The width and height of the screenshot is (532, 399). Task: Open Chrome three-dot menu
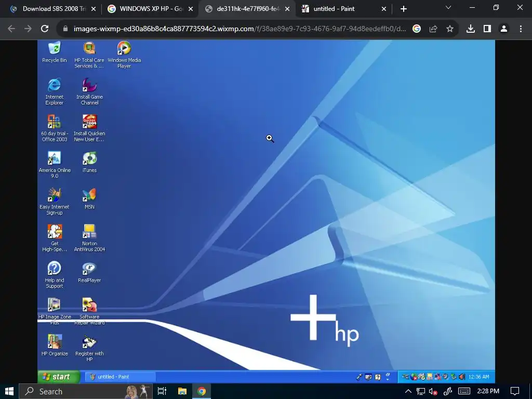click(x=521, y=29)
